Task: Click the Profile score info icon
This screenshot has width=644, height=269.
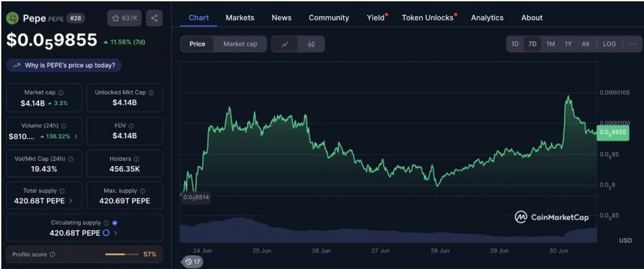Action: (53, 255)
